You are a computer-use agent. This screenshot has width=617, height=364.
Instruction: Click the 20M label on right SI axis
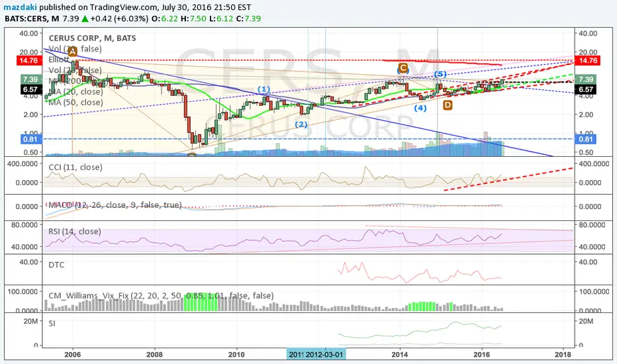click(x=586, y=321)
